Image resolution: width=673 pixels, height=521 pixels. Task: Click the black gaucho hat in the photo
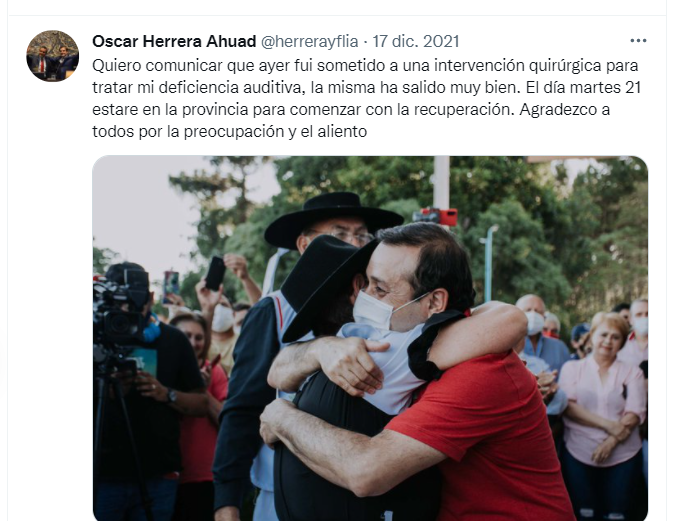[333, 219]
